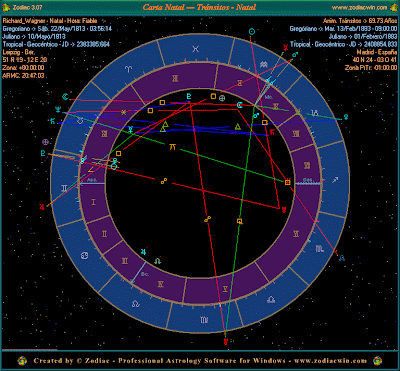Click house V at the bottom of ring
The width and height of the screenshot is (400, 371).
(x=225, y=288)
